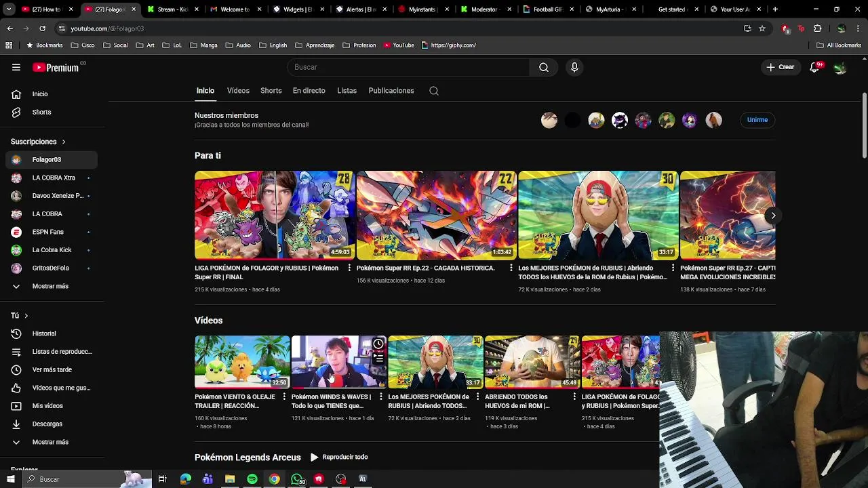868x488 pixels.
Task: Open ESPN Fans subscription channel
Action: click(x=52, y=232)
